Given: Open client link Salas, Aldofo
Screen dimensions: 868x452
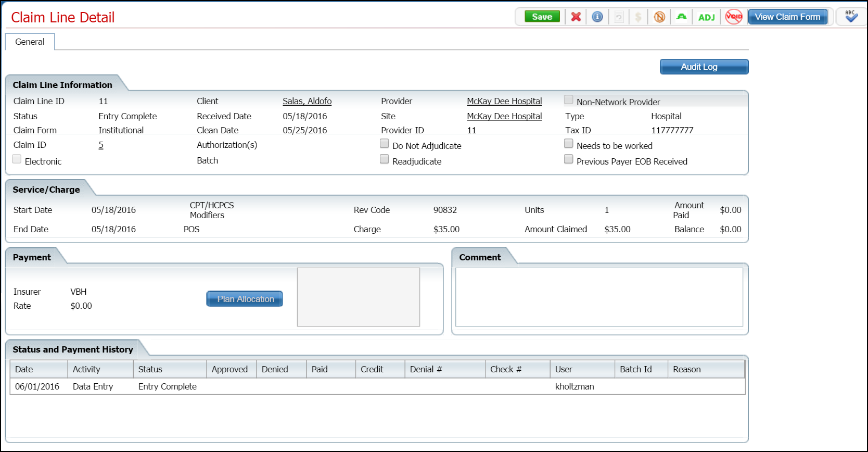Looking at the screenshot, I should coord(307,101).
